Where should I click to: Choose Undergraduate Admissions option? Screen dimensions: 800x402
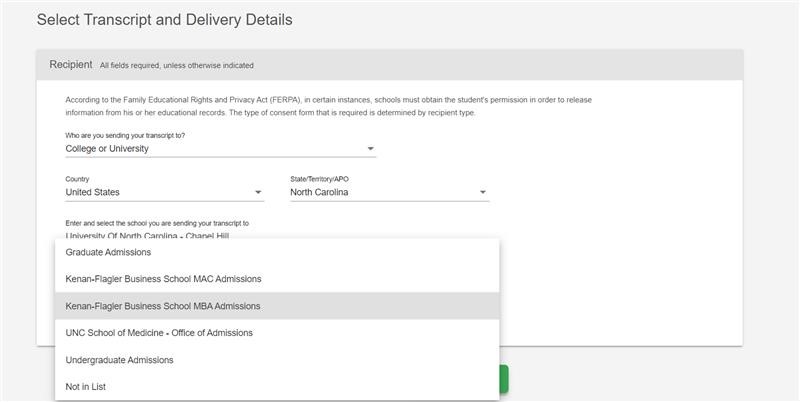(119, 360)
